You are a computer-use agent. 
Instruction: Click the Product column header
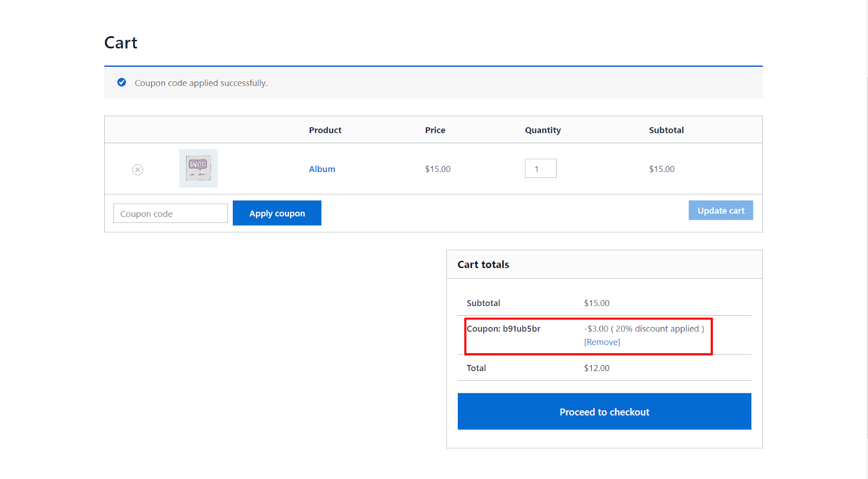(325, 130)
